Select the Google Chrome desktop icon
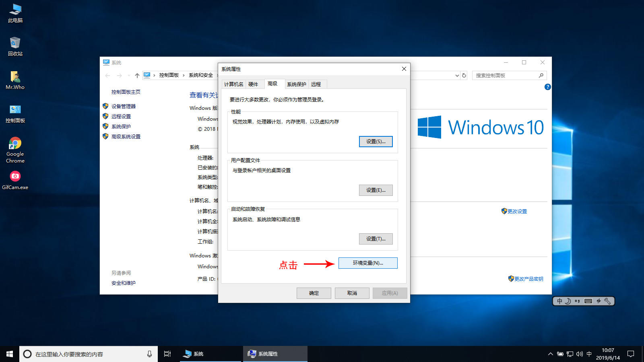The image size is (644, 362). coord(15,150)
